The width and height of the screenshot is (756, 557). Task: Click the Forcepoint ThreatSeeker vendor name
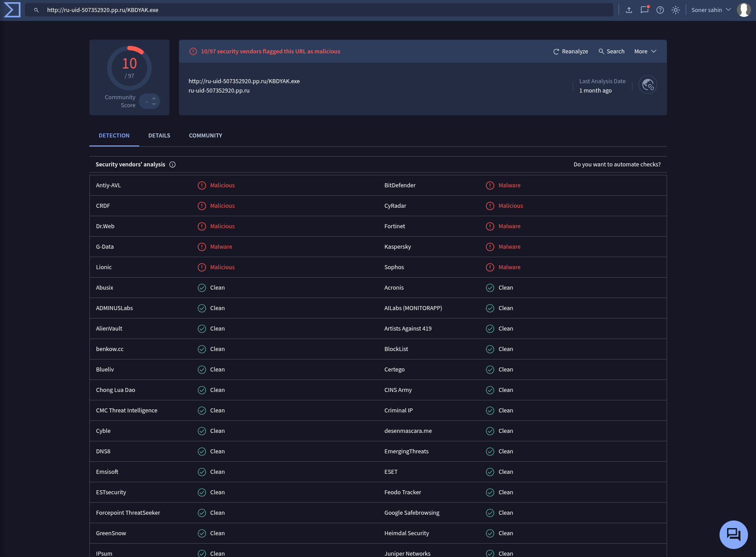(128, 513)
